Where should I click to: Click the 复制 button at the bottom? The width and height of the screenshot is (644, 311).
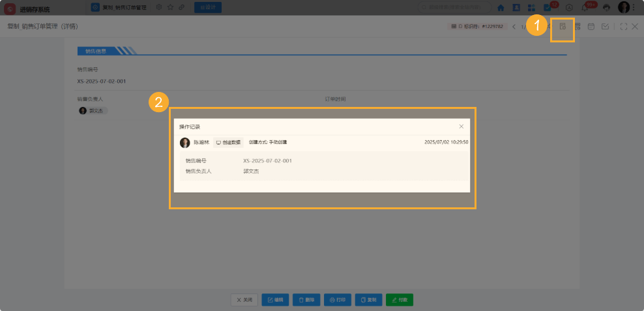[368, 300]
